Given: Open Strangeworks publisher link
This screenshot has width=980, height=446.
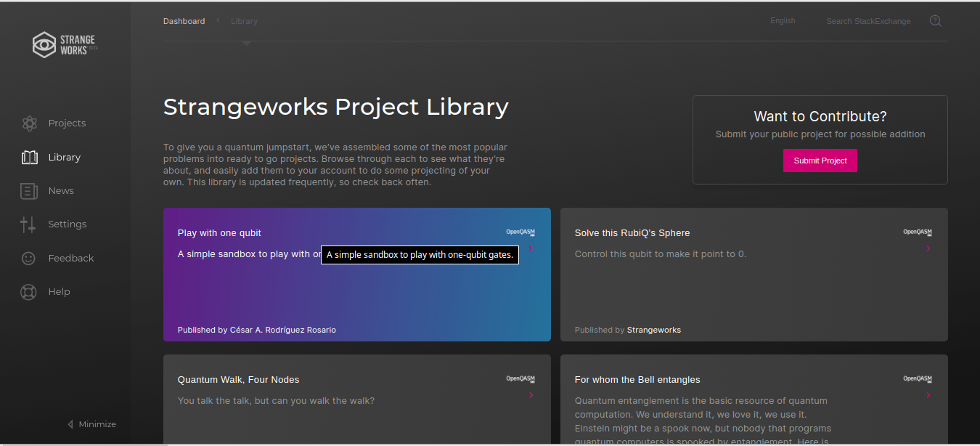Looking at the screenshot, I should pos(654,330).
